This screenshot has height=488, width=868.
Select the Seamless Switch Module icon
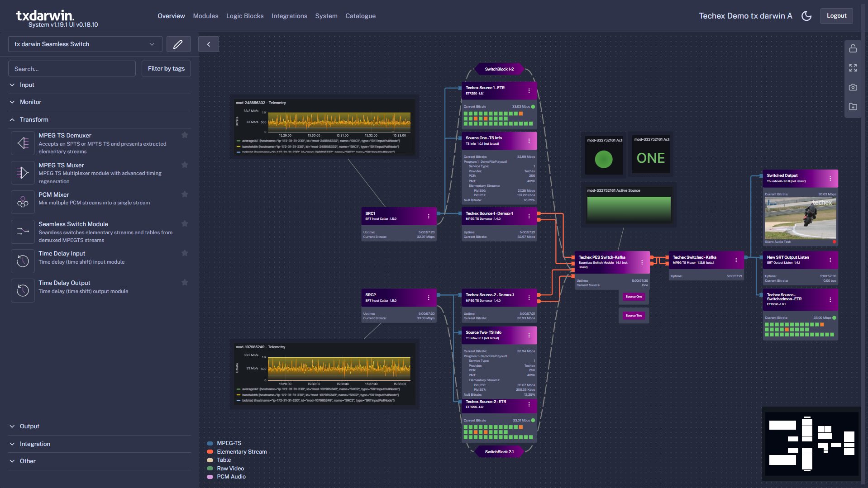coord(23,232)
